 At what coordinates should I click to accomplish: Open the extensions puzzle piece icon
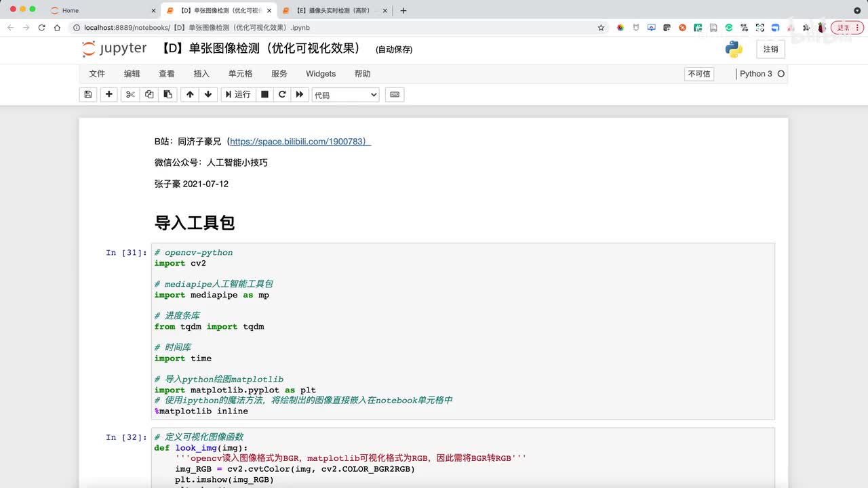[806, 28]
